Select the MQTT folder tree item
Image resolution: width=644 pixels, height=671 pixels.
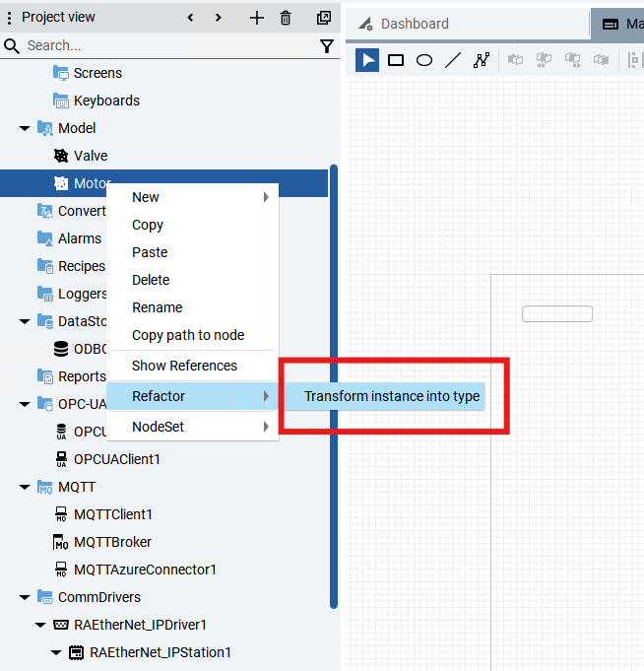pyautogui.click(x=77, y=487)
